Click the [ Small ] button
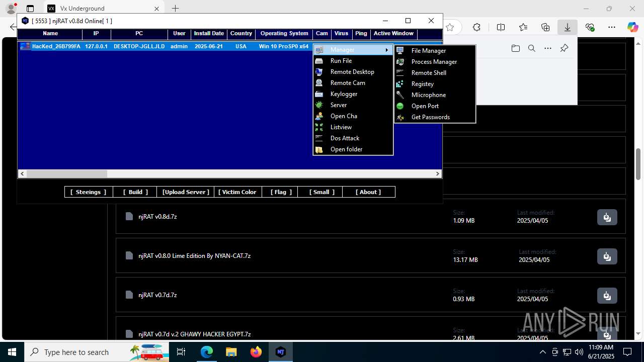644x362 pixels. coord(321,192)
